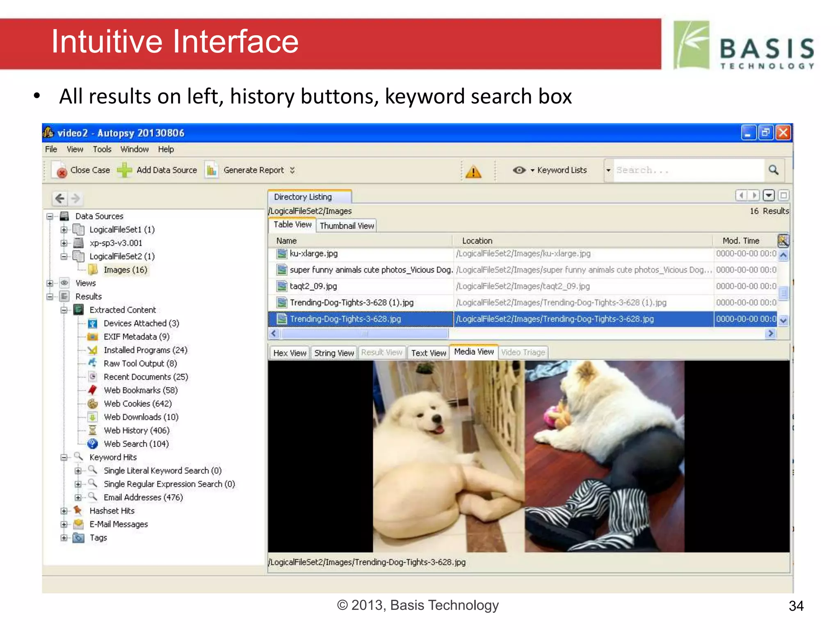840x630 pixels.
Task: Click the column chooser icon beside Mod. Time
Action: pos(783,240)
